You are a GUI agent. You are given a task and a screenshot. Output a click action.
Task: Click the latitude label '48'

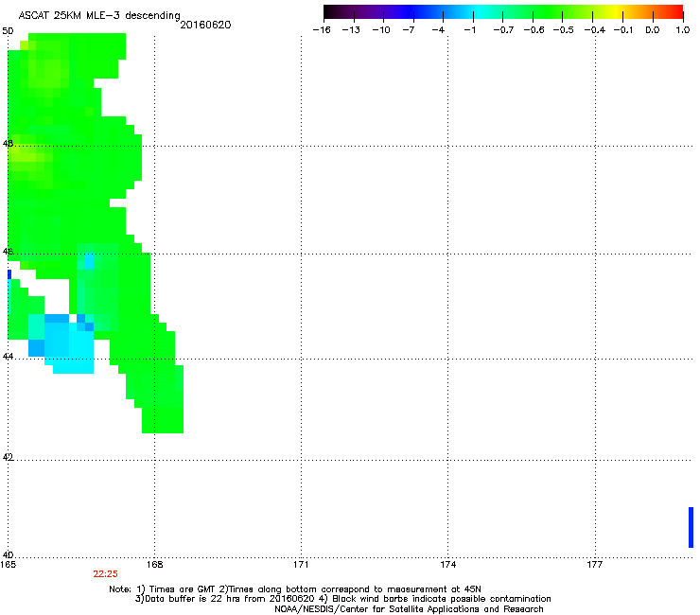point(8,144)
